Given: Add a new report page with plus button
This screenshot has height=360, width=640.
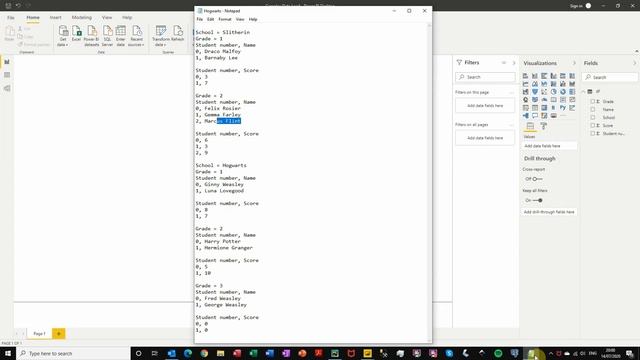Looking at the screenshot, I should pos(59,333).
